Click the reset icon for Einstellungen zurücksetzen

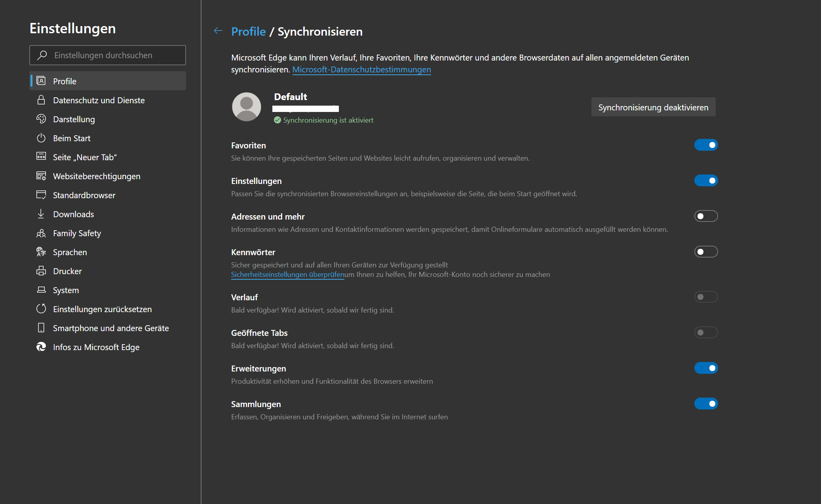[41, 309]
